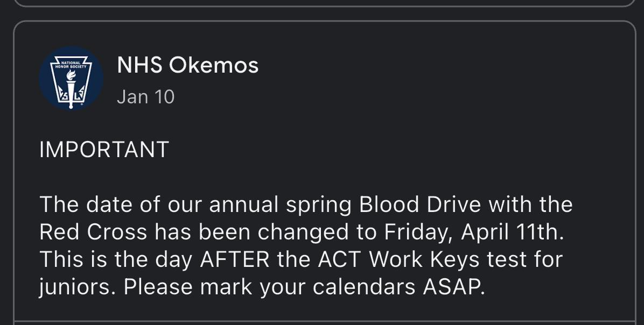Screen dimensions: 644x325
Task: Click the National Honor Society avatar icon
Action: pyautogui.click(x=71, y=79)
